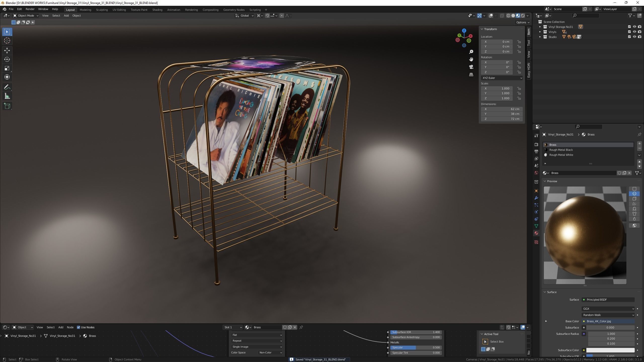Select the Measure tool

click(7, 96)
